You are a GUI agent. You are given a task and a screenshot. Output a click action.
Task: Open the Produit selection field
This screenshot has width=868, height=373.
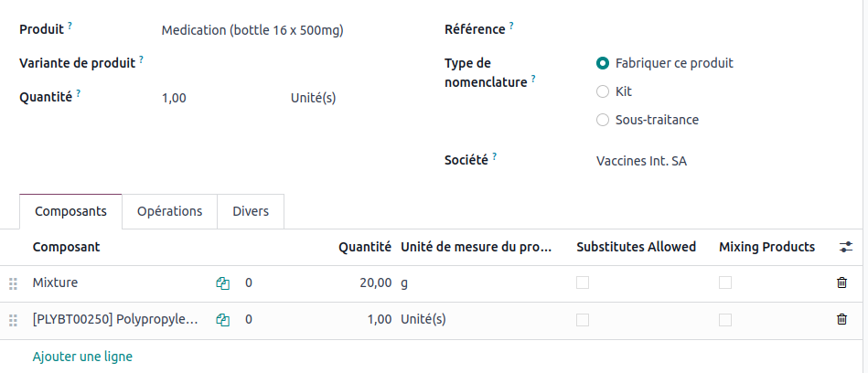click(274, 30)
